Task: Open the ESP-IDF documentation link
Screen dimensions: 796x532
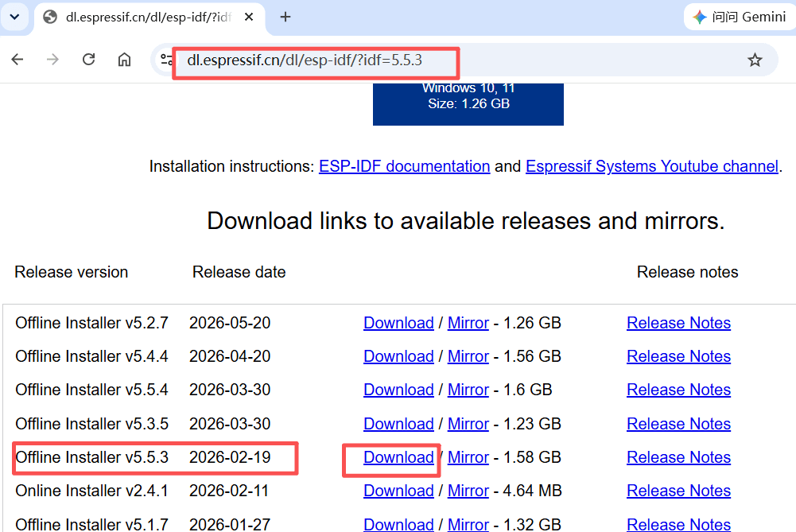Action: click(404, 166)
